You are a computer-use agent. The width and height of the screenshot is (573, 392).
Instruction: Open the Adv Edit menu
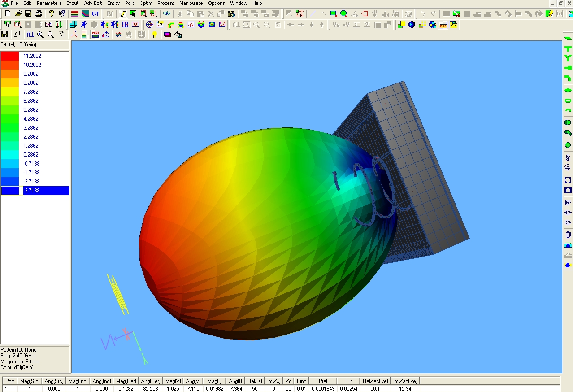tap(93, 3)
